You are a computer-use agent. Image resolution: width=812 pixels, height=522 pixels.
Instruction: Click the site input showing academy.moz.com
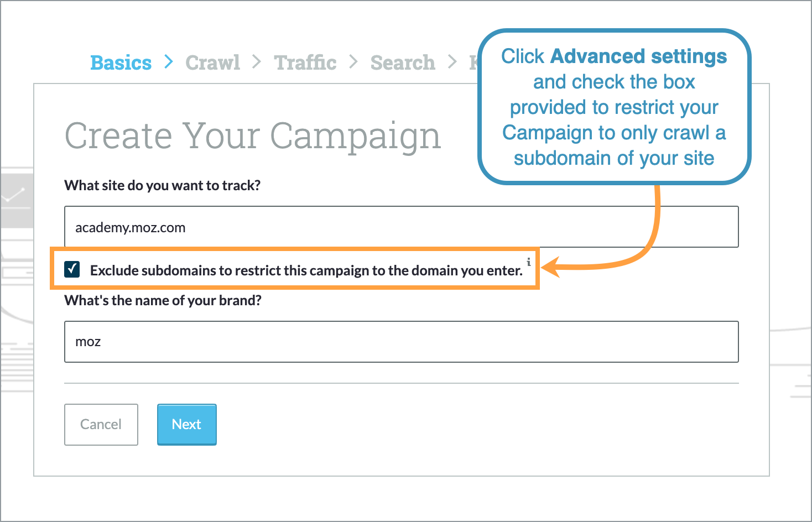402,227
